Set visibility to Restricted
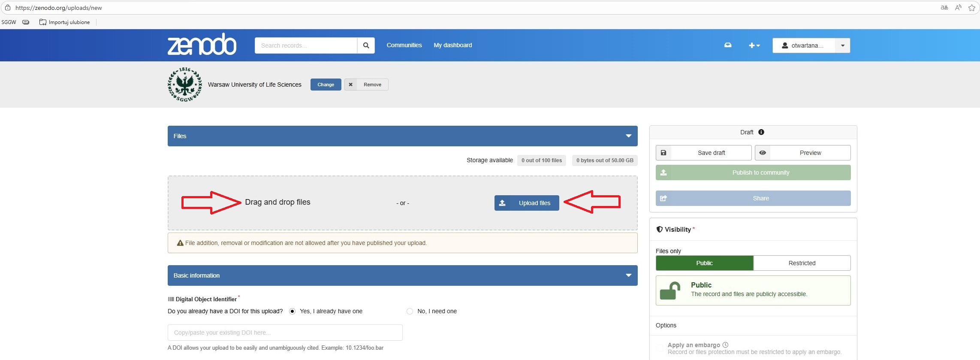The image size is (980, 360). [802, 263]
